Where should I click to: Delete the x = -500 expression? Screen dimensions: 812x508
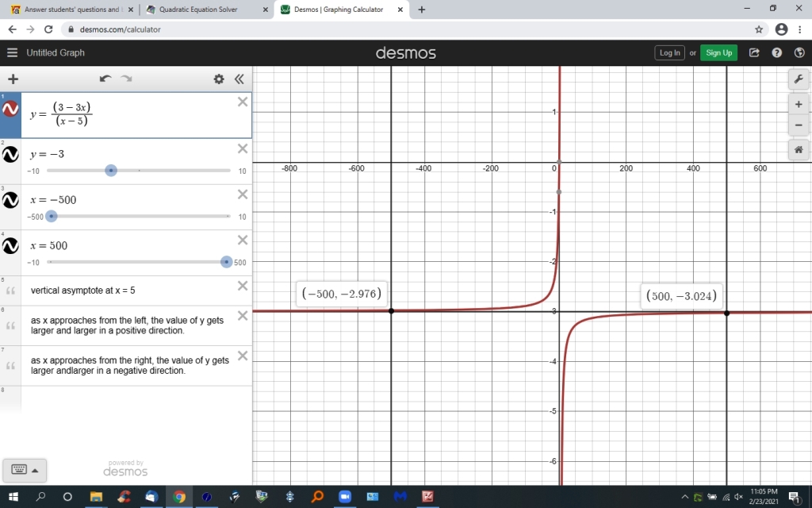[x=243, y=194]
